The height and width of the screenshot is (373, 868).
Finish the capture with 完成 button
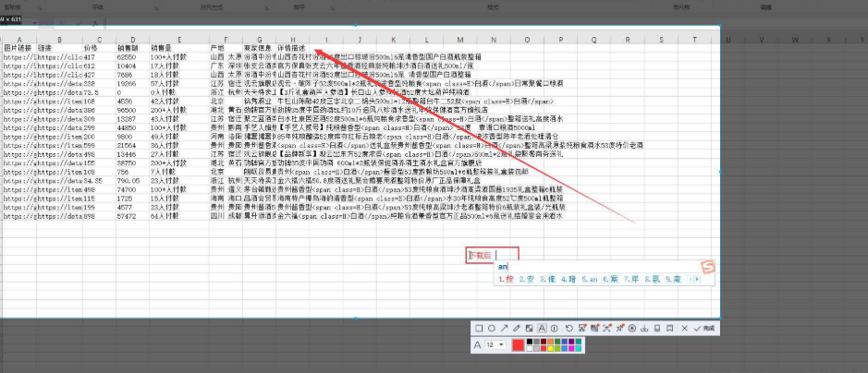click(704, 329)
